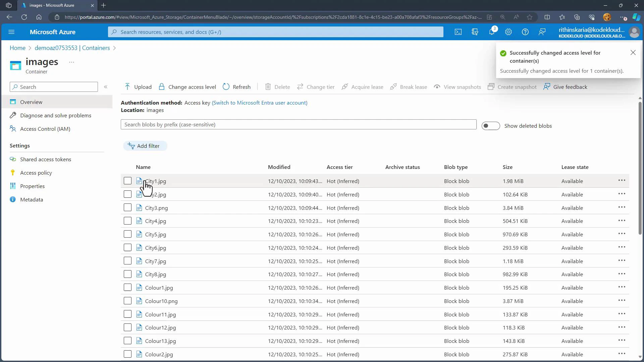The height and width of the screenshot is (362, 644).
Task: Open View snapshots
Action: click(437, 86)
